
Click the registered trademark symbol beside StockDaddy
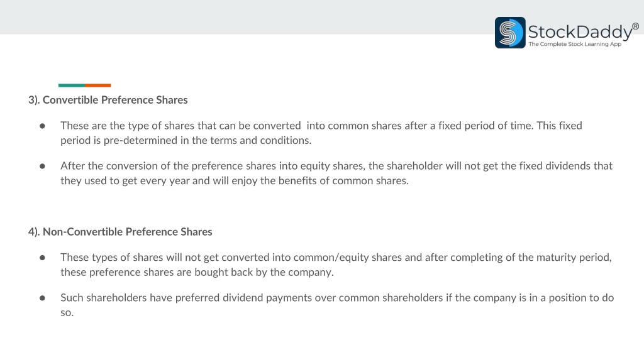[x=635, y=26]
